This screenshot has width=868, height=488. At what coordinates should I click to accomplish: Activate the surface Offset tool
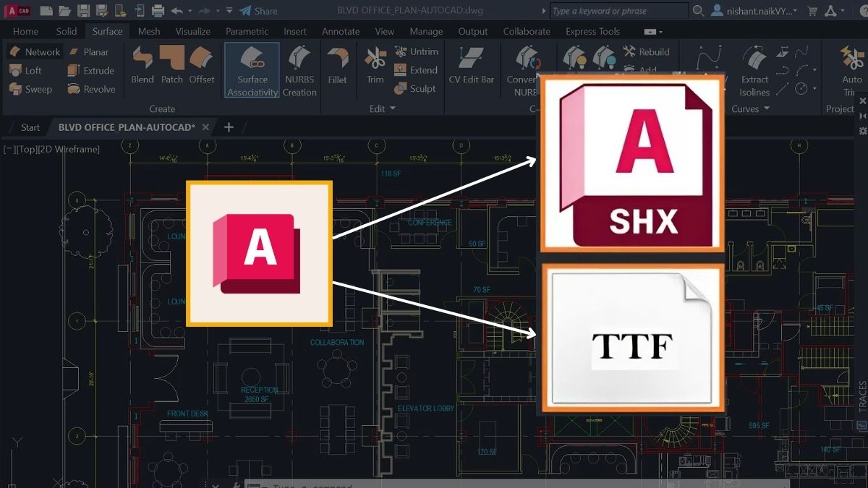(202, 65)
